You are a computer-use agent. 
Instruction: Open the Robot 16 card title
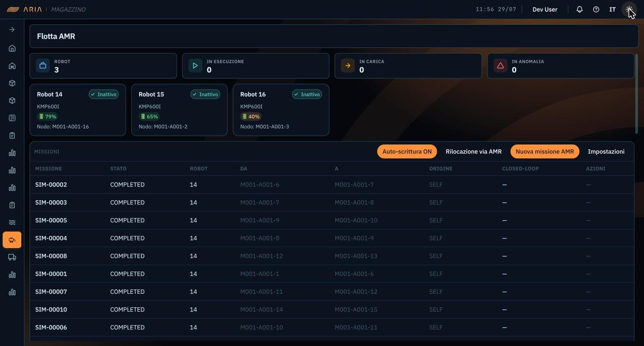[253, 94]
